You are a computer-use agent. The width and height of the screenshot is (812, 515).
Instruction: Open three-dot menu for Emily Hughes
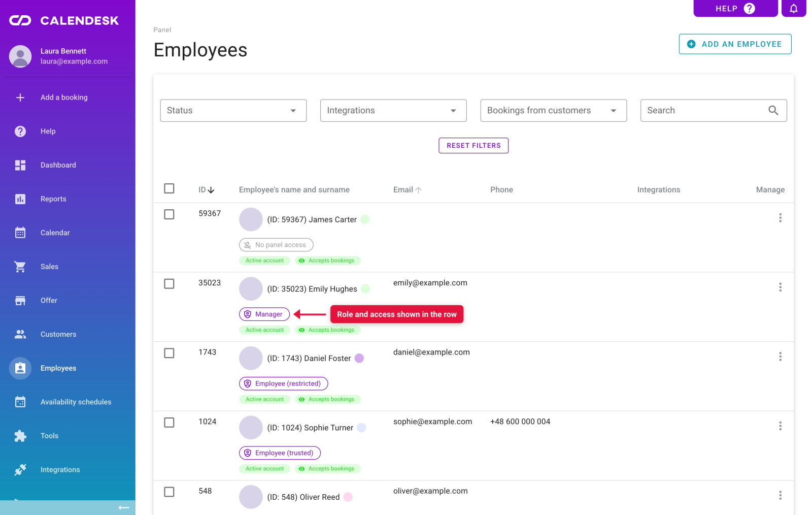click(x=780, y=287)
